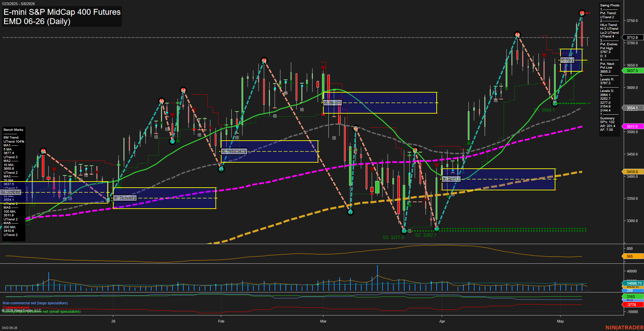This screenshot has width=644, height=331.
Task: Click the gray 3554.1 price axis tag
Action: pos(632,108)
